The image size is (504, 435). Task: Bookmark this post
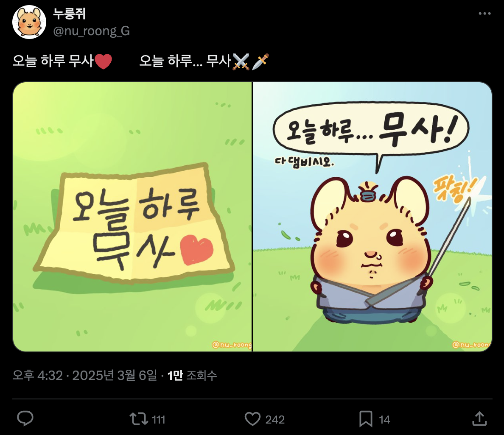click(x=366, y=419)
